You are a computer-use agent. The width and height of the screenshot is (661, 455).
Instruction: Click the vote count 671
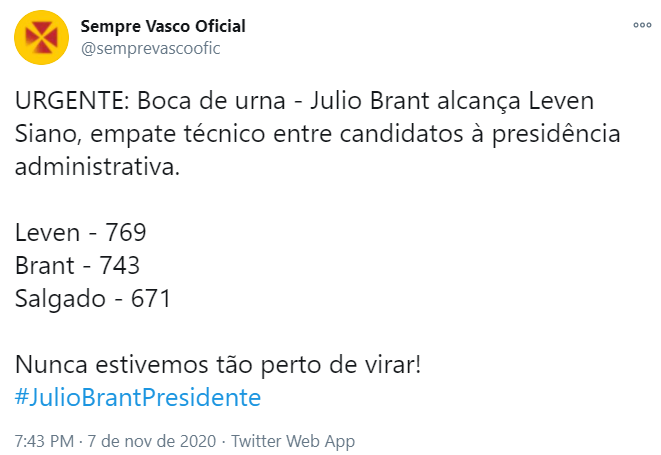pos(150,297)
